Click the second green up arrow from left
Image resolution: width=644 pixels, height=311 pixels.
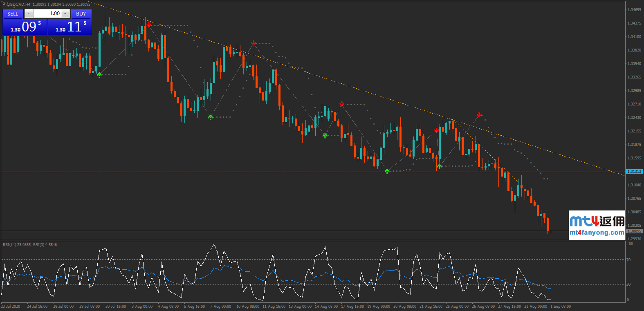coord(210,117)
